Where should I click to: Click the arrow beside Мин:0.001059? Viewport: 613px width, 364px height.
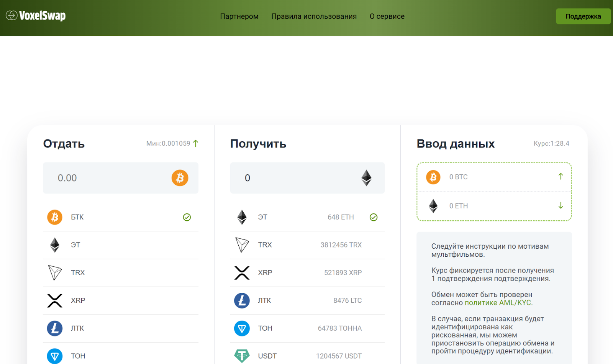coord(196,143)
